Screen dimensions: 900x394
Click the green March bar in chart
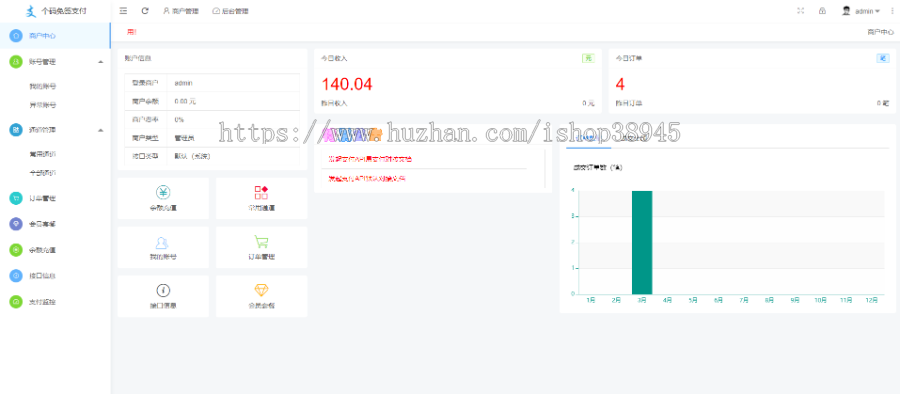click(642, 242)
